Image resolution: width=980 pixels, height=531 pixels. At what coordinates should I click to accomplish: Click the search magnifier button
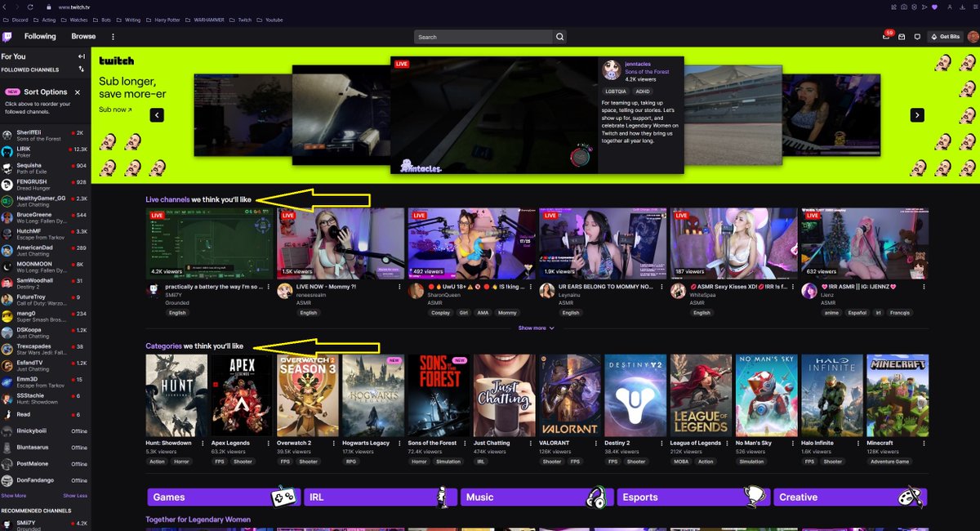[x=560, y=37]
